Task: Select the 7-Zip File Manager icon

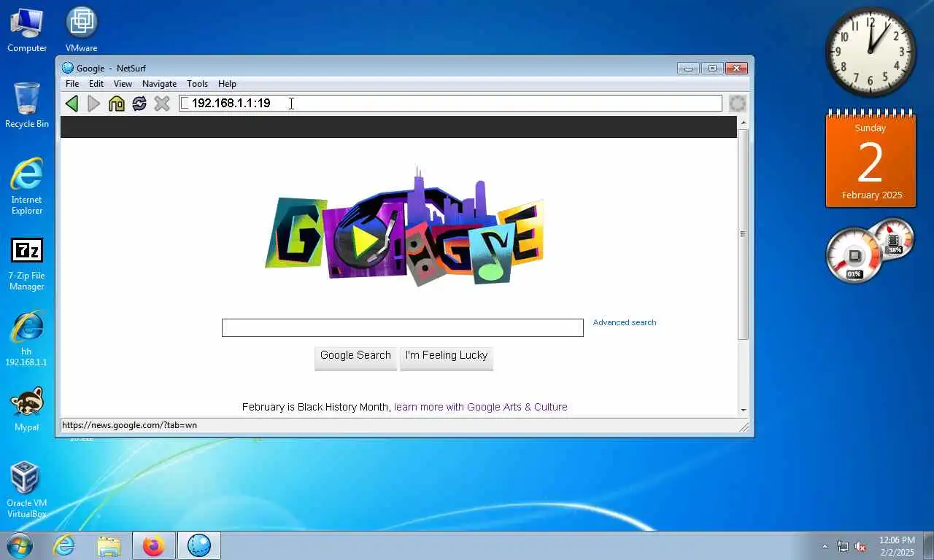Action: 27,264
